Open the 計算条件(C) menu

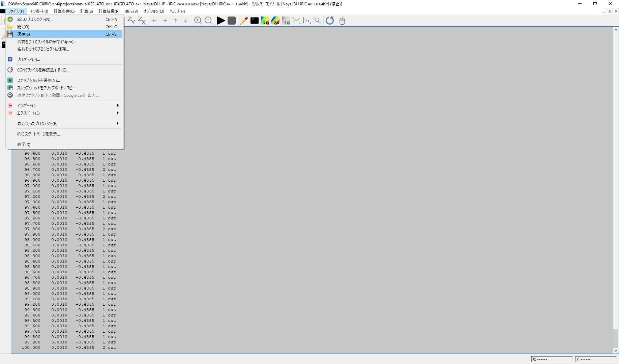64,11
